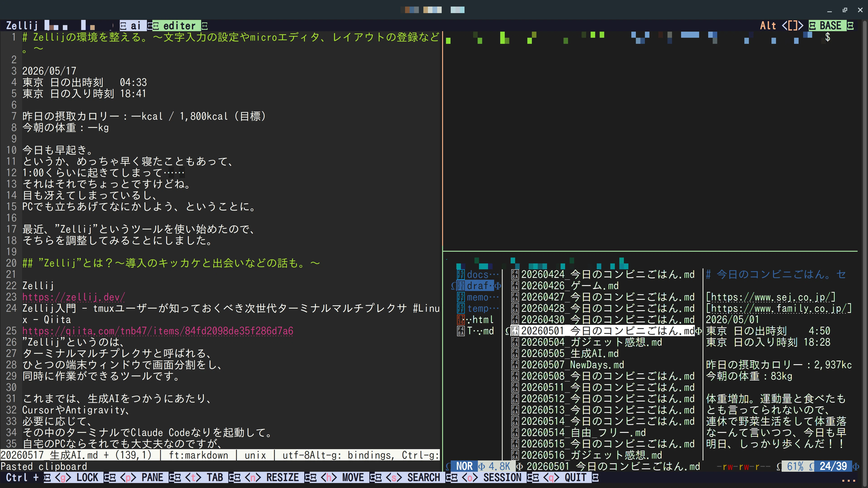Select file name 20260516_ガジェット感想.md
Image resolution: width=868 pixels, height=488 pixels.
(592, 455)
